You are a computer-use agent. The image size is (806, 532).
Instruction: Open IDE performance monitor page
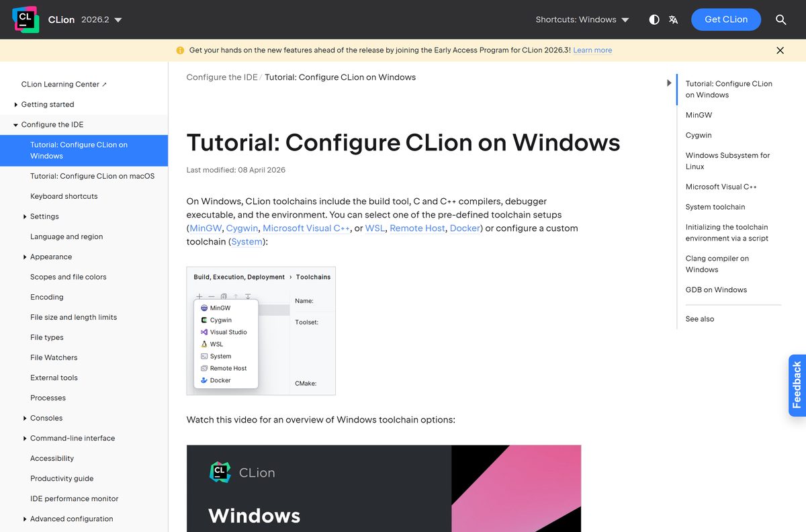point(74,498)
